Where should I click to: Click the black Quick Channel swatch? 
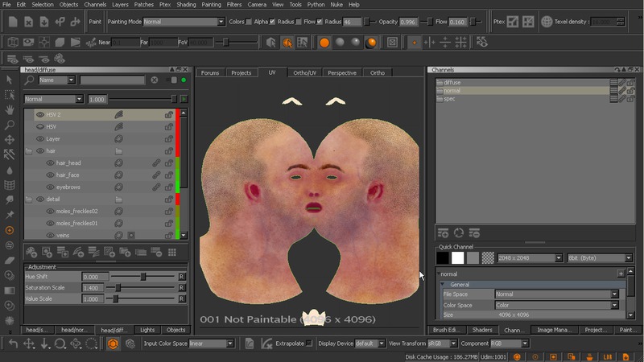point(443,258)
